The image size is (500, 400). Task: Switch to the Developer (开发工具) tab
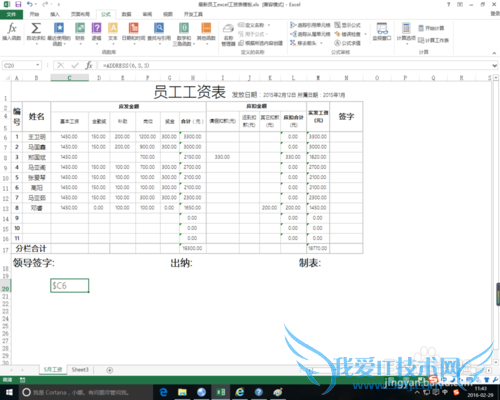point(193,14)
